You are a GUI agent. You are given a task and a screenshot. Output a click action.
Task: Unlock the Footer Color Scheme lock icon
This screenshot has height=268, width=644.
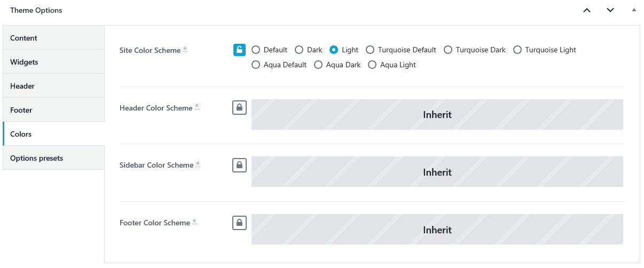coord(239,223)
